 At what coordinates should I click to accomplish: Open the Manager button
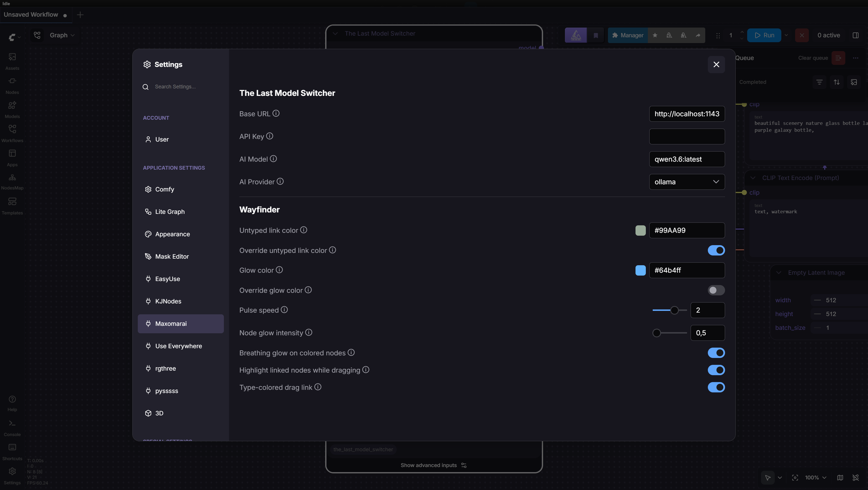[628, 35]
